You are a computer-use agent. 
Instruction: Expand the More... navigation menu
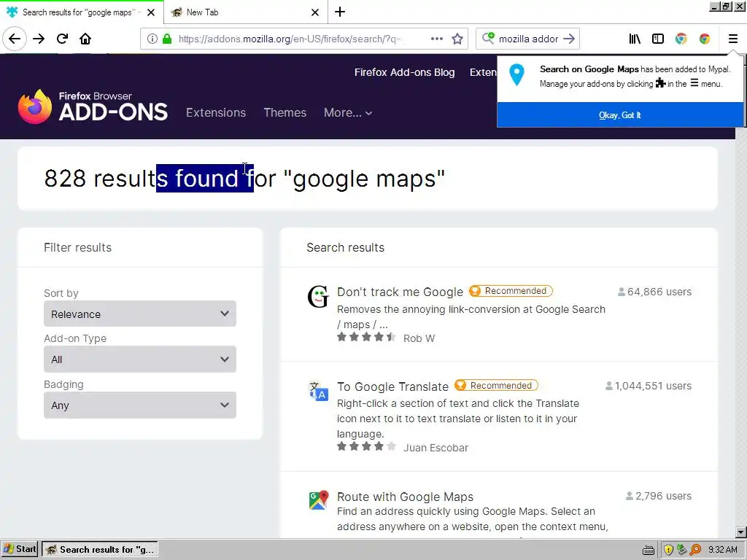pyautogui.click(x=348, y=113)
